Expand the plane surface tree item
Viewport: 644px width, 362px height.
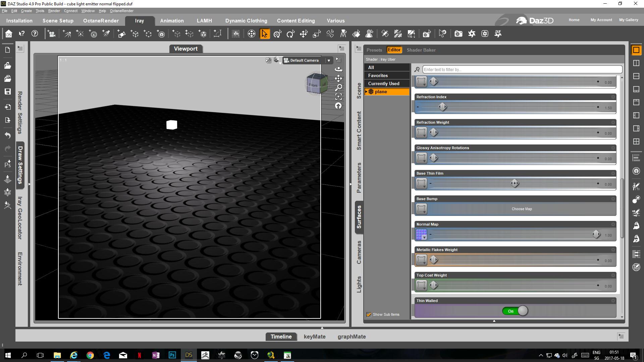[x=366, y=92]
